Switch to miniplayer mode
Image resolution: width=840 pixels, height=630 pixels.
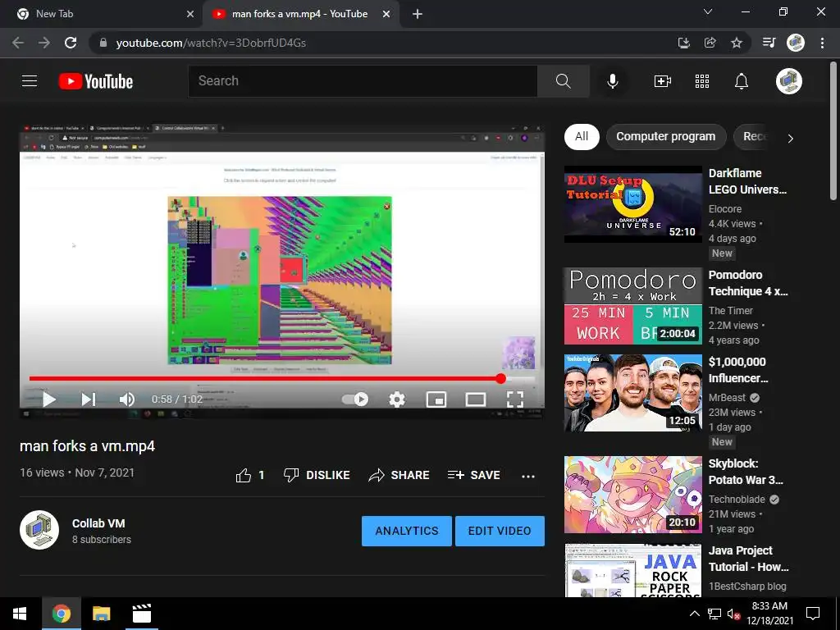click(x=436, y=399)
